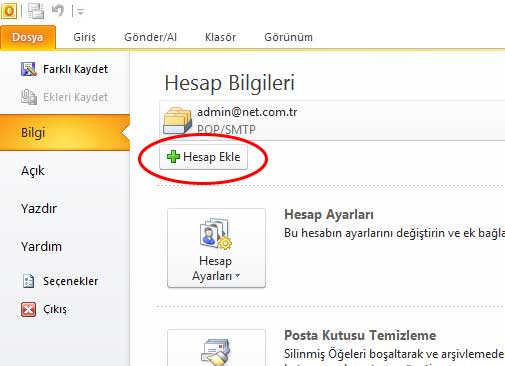The width and height of the screenshot is (505, 366).
Task: Select Farklı Kaydet label in menu
Action: [75, 69]
